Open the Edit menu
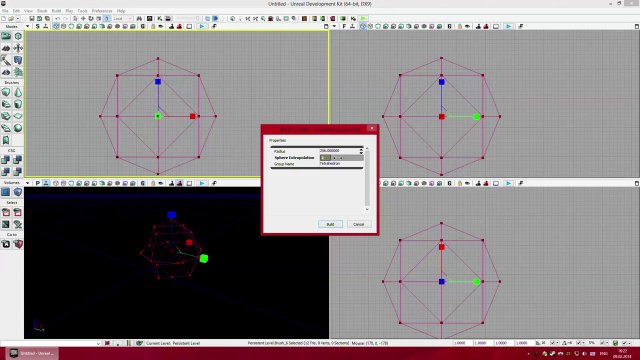This screenshot has height=360, width=640. (16, 11)
